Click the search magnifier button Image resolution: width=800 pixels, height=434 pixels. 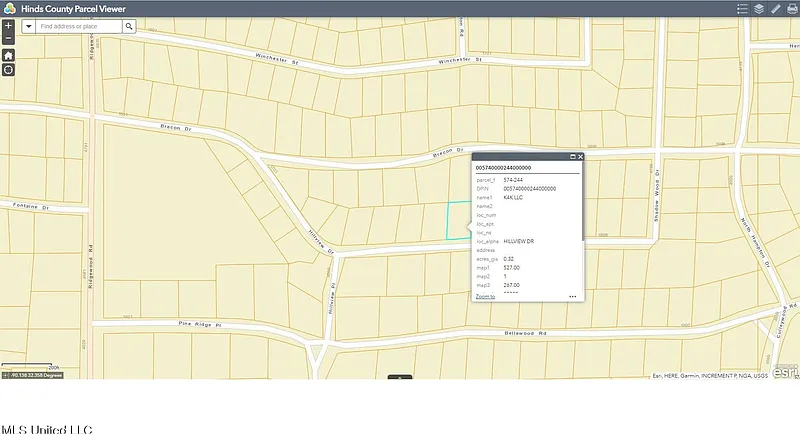(129, 27)
